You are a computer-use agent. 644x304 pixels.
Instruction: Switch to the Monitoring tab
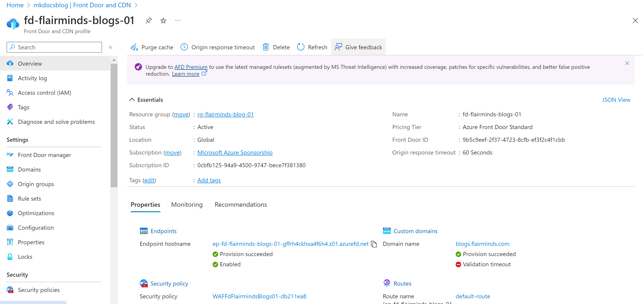coord(187,204)
